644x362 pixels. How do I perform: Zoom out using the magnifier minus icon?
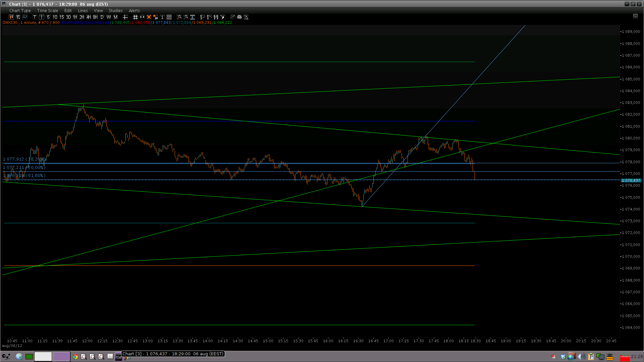(x=186, y=17)
